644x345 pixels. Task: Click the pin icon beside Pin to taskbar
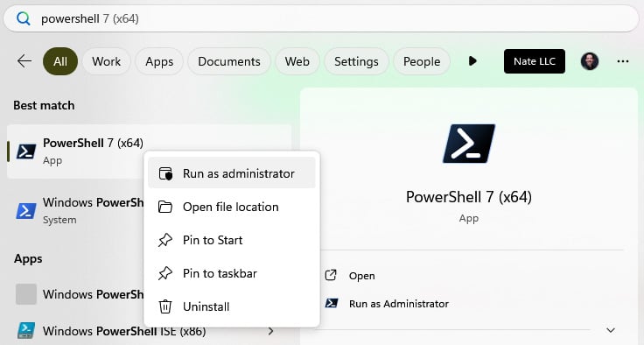(165, 273)
